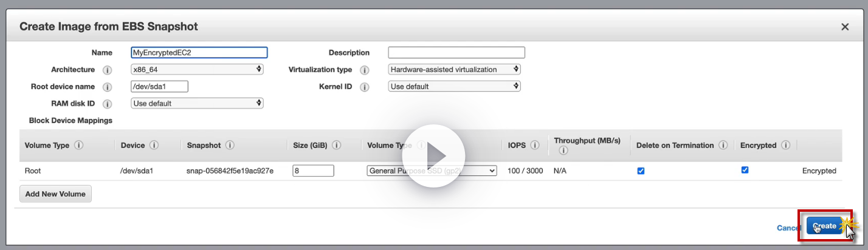Click the Root device name info icon
Viewport: 868px width, 250px height.
click(107, 87)
